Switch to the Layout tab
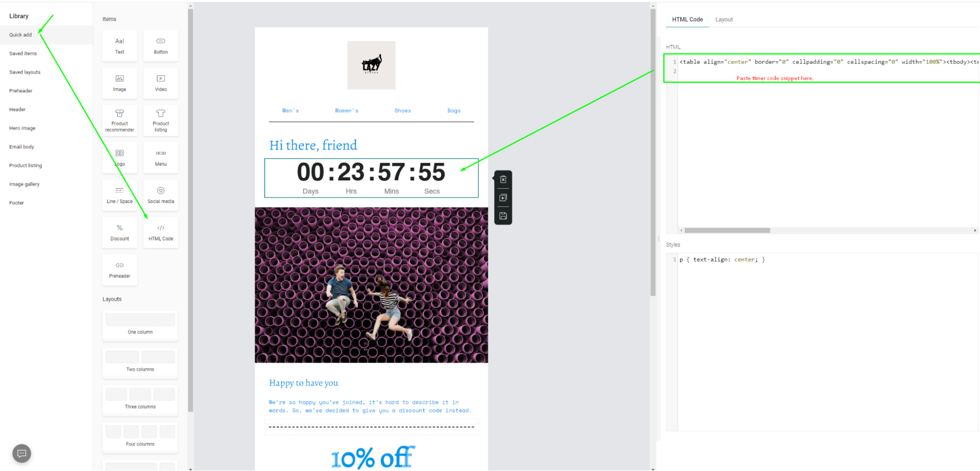This screenshot has height=471, width=980. (x=724, y=19)
